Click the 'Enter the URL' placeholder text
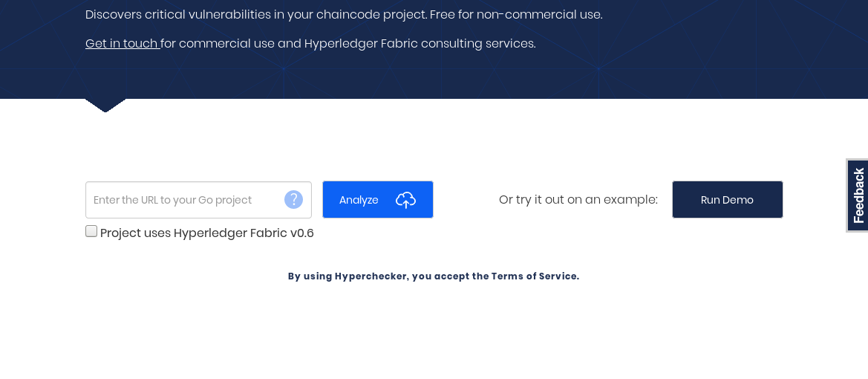 tap(172, 200)
